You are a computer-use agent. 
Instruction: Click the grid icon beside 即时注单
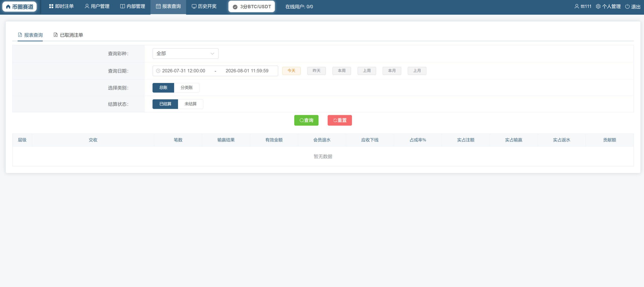point(51,6)
